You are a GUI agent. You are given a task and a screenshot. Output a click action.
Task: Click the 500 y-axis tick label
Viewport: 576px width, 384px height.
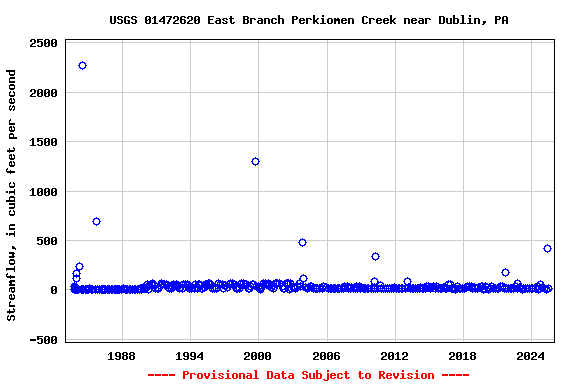point(47,241)
